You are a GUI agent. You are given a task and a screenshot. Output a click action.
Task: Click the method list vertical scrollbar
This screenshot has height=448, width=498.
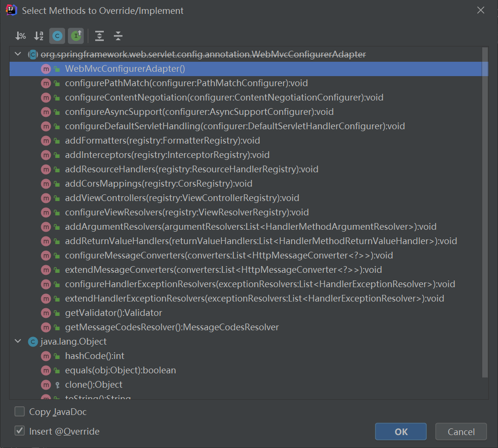click(485, 212)
